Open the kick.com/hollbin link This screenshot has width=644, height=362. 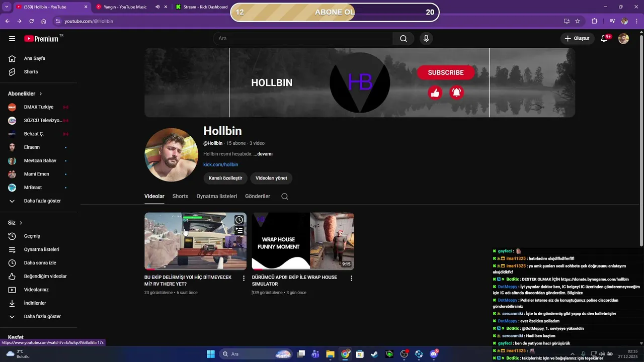click(220, 165)
